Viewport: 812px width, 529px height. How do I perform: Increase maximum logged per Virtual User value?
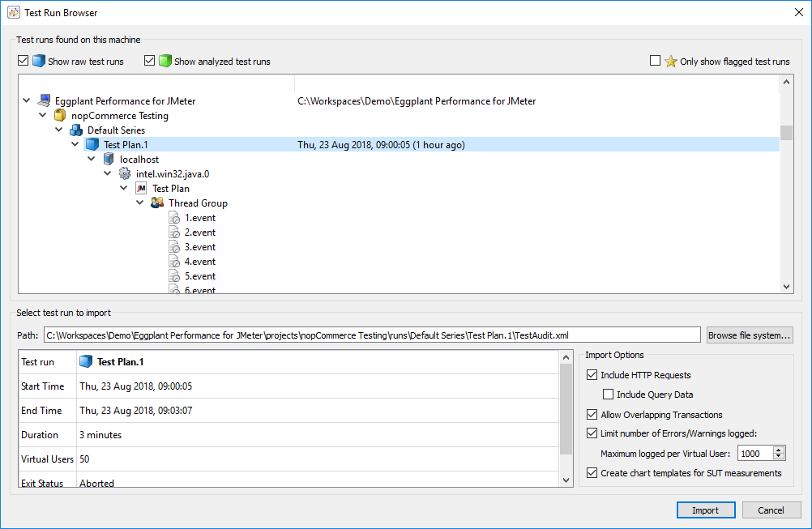click(x=778, y=450)
